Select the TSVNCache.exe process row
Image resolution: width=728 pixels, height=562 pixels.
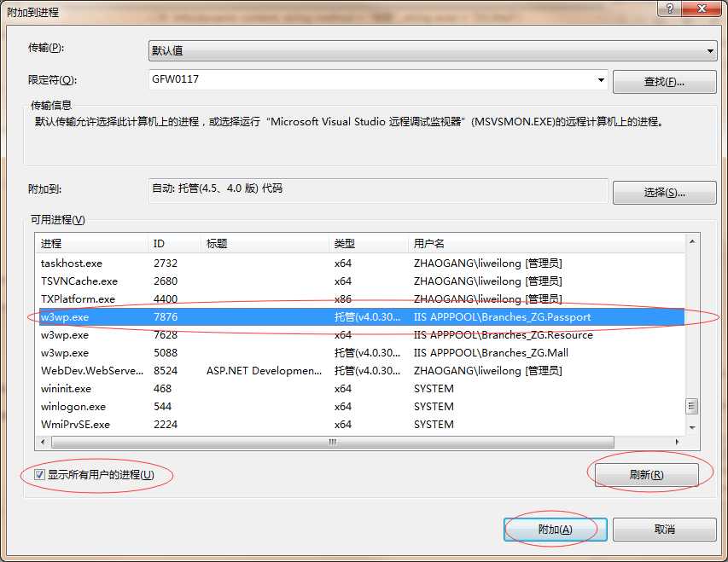[361, 281]
